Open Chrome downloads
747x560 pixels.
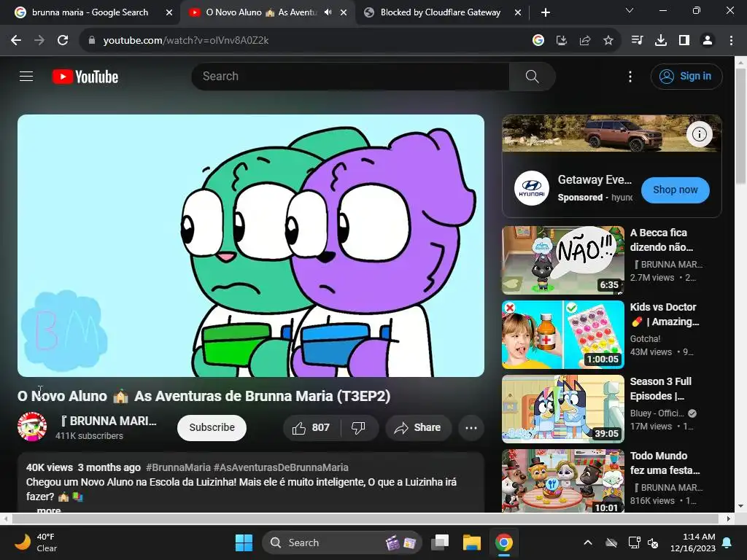661,41
